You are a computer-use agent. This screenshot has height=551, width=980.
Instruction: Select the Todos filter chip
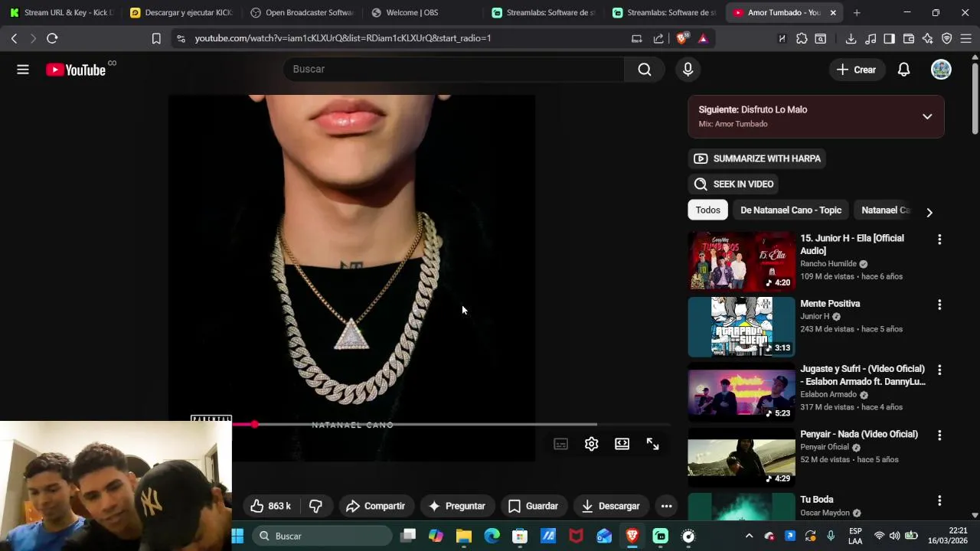coord(707,210)
